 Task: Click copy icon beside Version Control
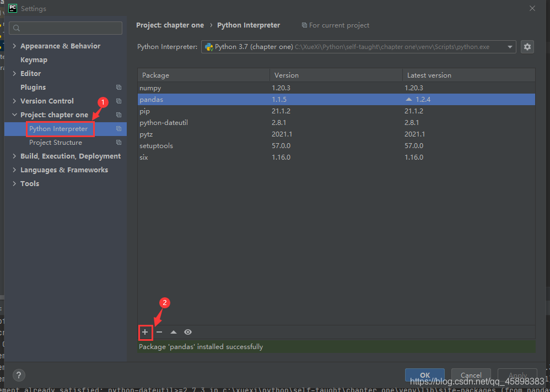[118, 101]
